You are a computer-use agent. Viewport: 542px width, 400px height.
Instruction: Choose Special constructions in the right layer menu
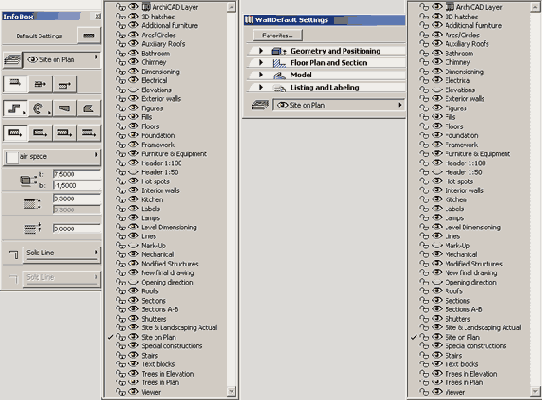coord(476,346)
